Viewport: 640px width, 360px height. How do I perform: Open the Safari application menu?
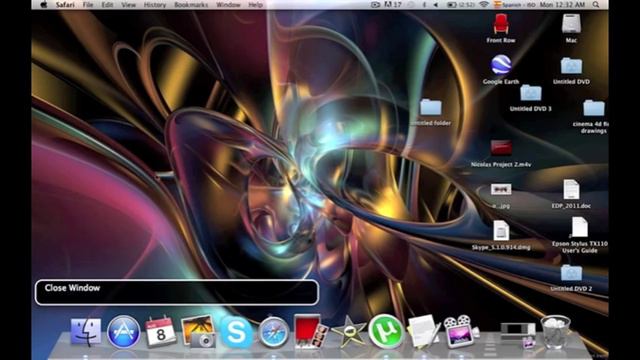tap(65, 5)
